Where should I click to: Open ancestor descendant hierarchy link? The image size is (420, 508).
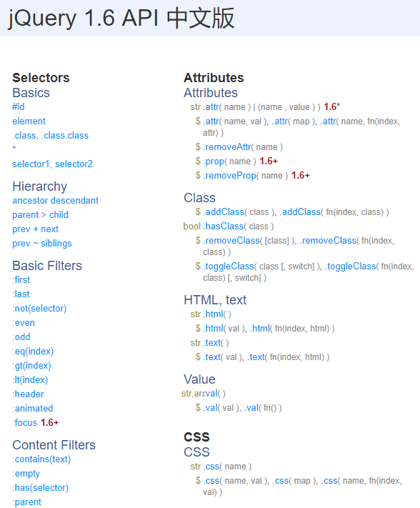click(x=56, y=201)
